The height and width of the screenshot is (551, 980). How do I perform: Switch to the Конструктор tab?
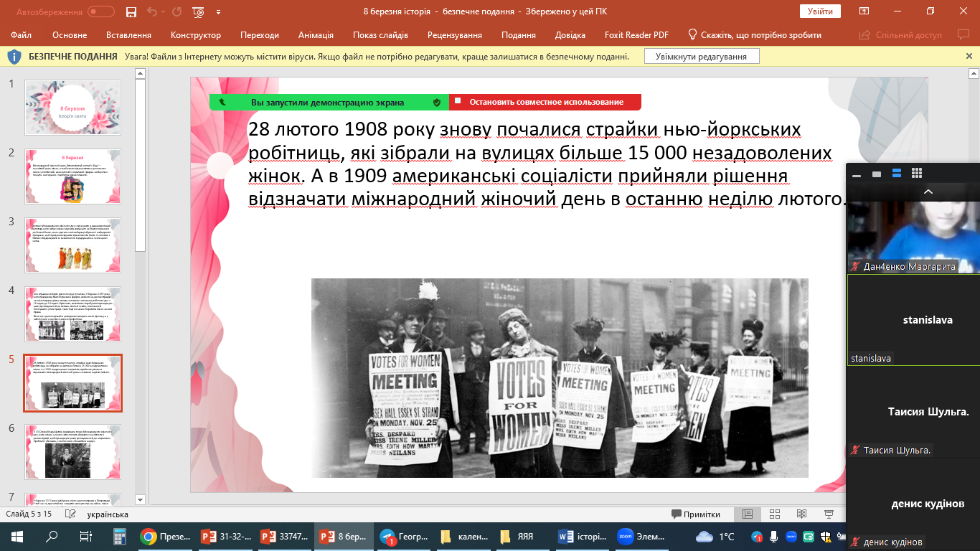point(196,35)
